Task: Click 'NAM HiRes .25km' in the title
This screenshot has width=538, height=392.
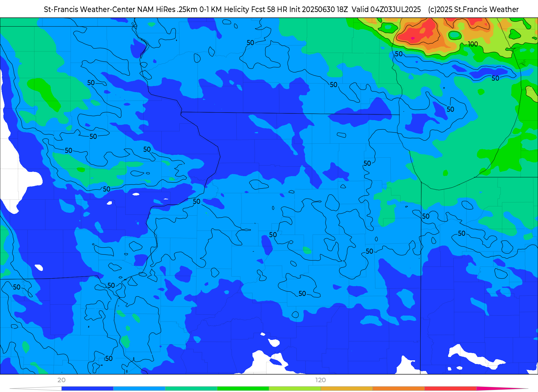Action: (x=167, y=10)
